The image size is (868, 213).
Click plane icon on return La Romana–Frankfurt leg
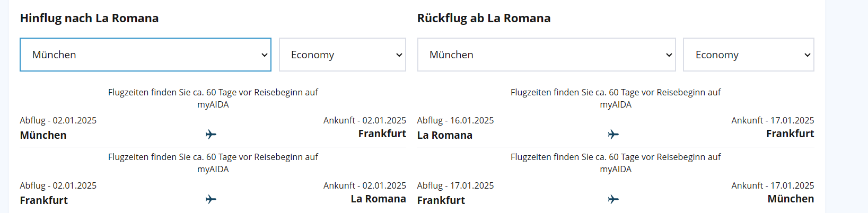coord(613,135)
